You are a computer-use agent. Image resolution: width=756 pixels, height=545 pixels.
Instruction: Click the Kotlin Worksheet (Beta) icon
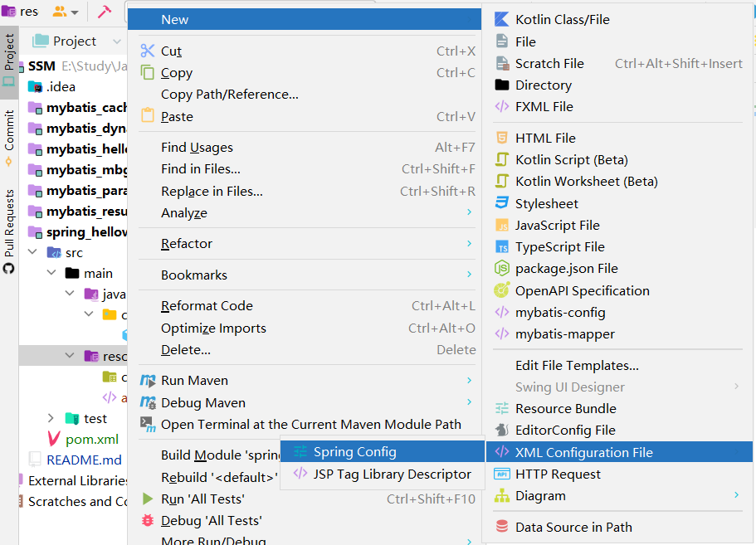coord(502,181)
